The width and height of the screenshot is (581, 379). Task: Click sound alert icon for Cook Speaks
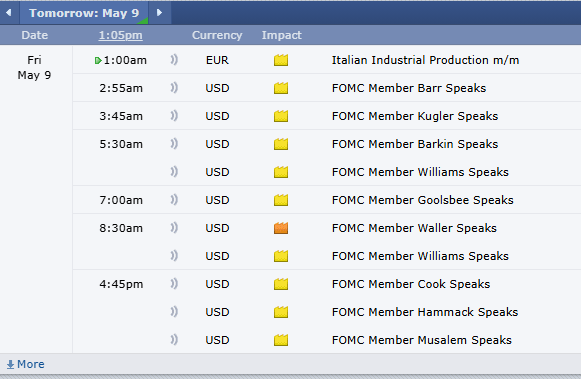(174, 284)
